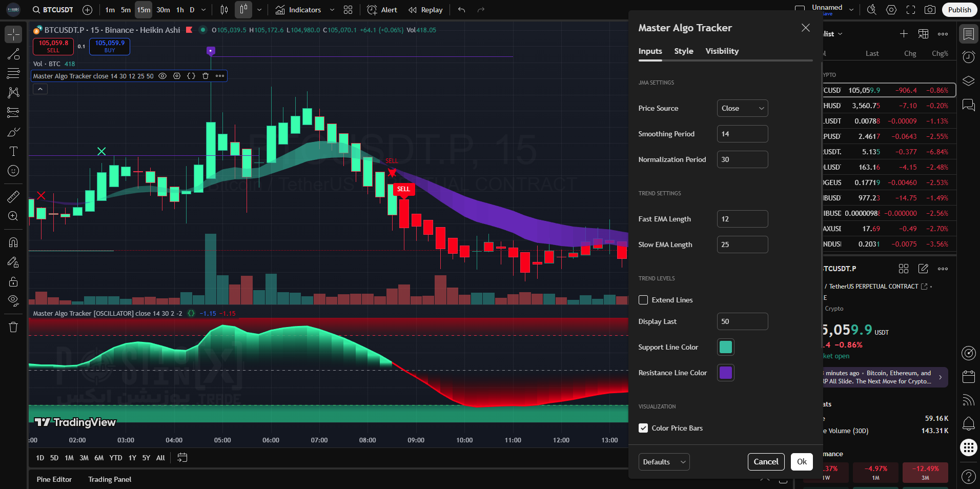Take a chart snapshot with camera icon
980x489 pixels.
(x=930, y=10)
